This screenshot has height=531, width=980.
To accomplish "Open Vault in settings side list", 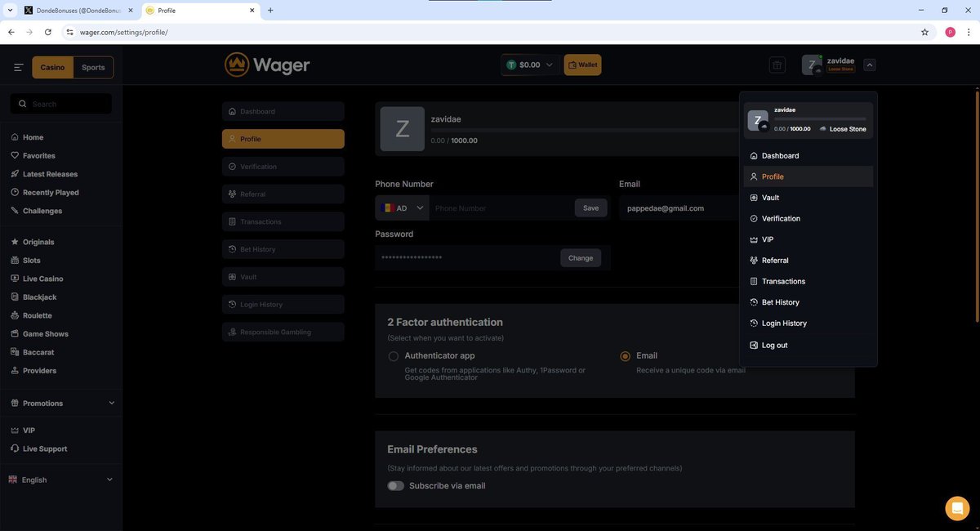I will pyautogui.click(x=283, y=277).
